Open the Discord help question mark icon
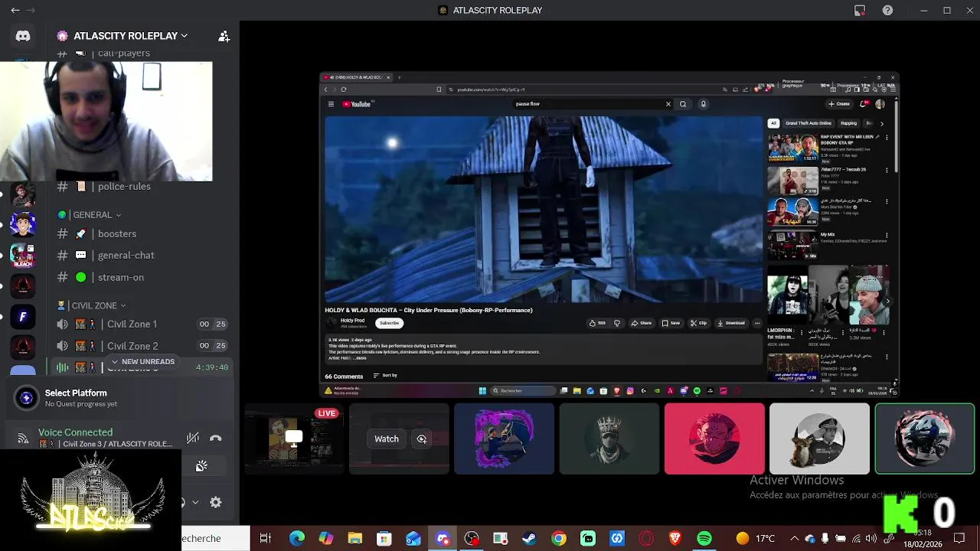The height and width of the screenshot is (551, 980). click(887, 11)
